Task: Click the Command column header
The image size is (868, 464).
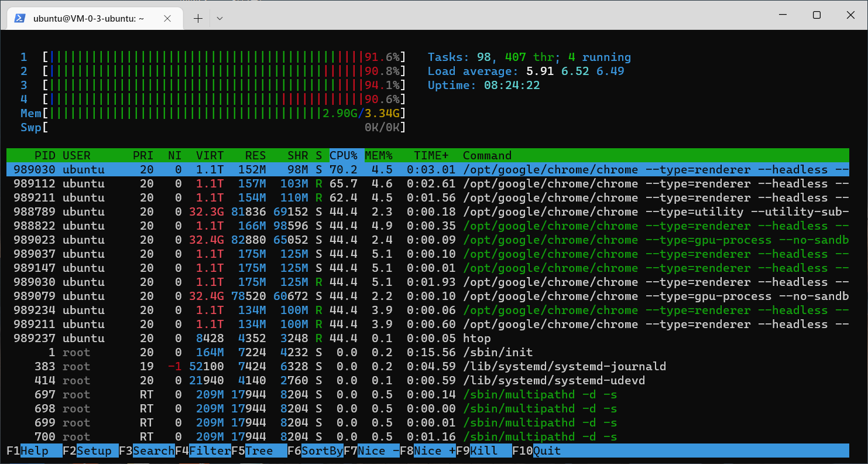Action: 487,155
